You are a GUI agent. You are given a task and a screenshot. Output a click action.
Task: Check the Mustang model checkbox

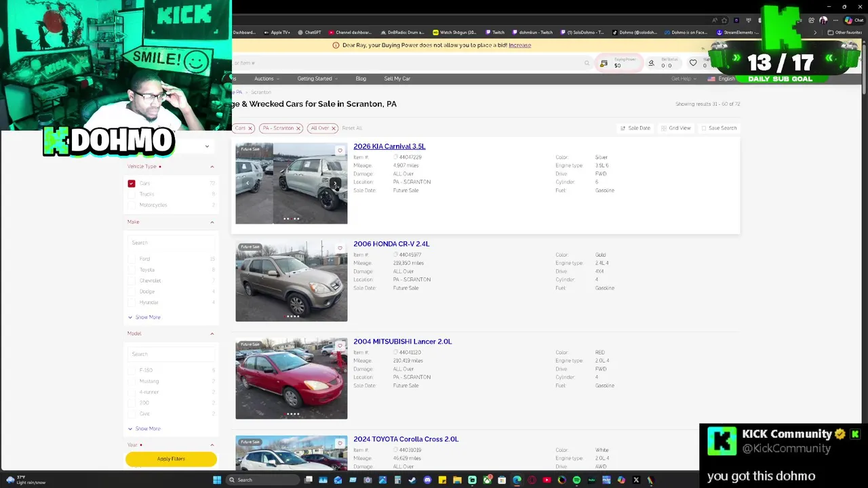(x=132, y=381)
